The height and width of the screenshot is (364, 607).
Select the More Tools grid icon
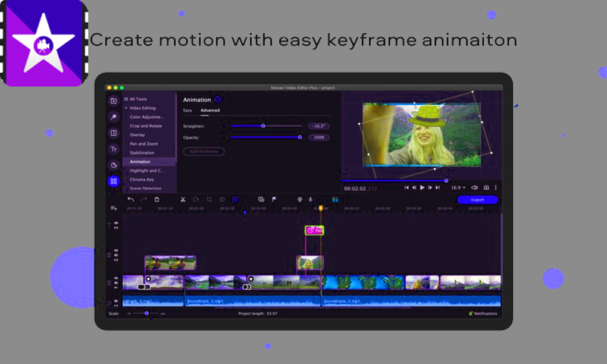point(114,181)
